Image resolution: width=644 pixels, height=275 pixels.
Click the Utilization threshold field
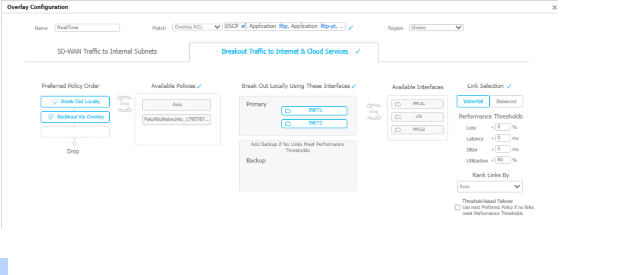coord(503,160)
